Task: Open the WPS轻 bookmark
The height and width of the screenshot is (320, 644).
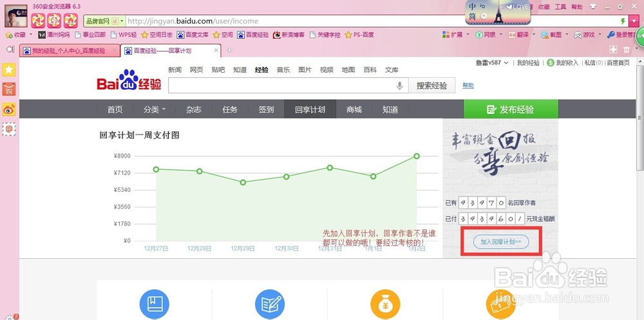Action: click(x=124, y=35)
